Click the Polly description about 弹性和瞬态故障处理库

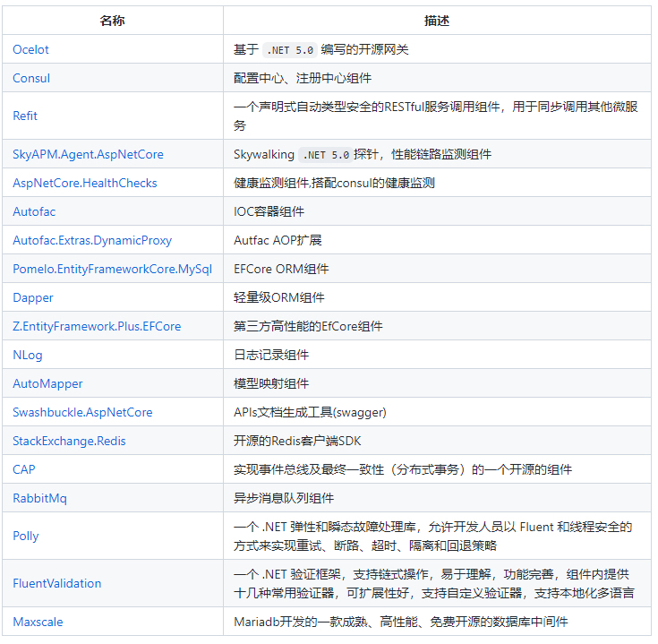[x=432, y=537]
